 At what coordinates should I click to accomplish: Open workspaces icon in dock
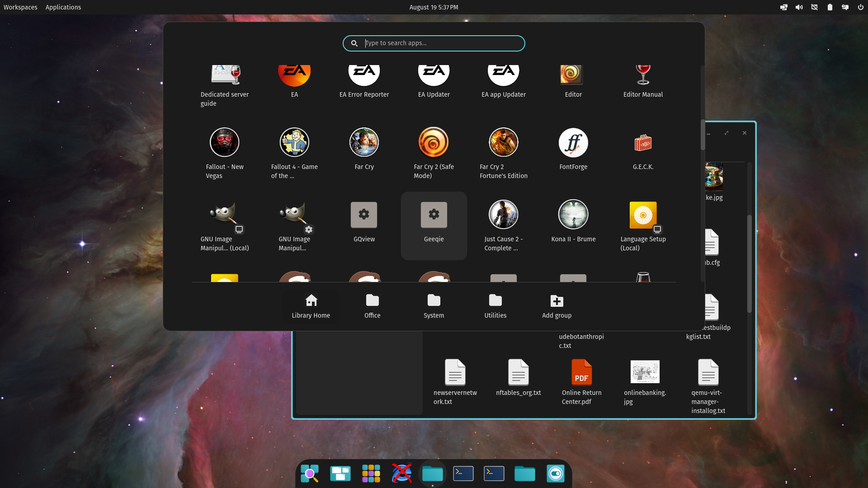pyautogui.click(x=340, y=474)
